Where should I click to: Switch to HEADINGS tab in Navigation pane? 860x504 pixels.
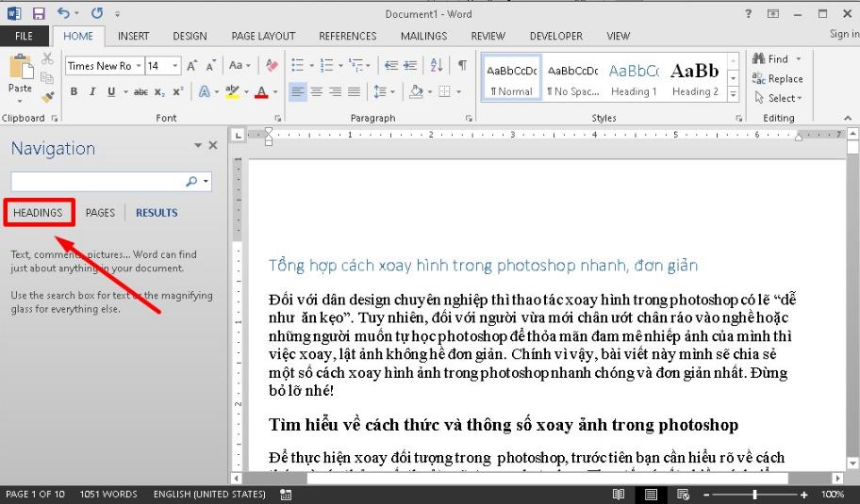coord(38,213)
